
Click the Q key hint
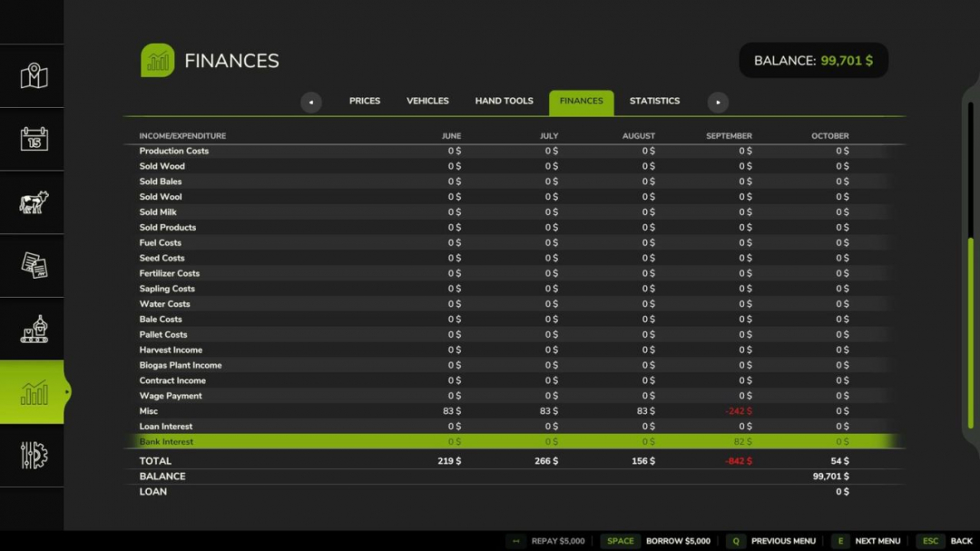pyautogui.click(x=736, y=541)
